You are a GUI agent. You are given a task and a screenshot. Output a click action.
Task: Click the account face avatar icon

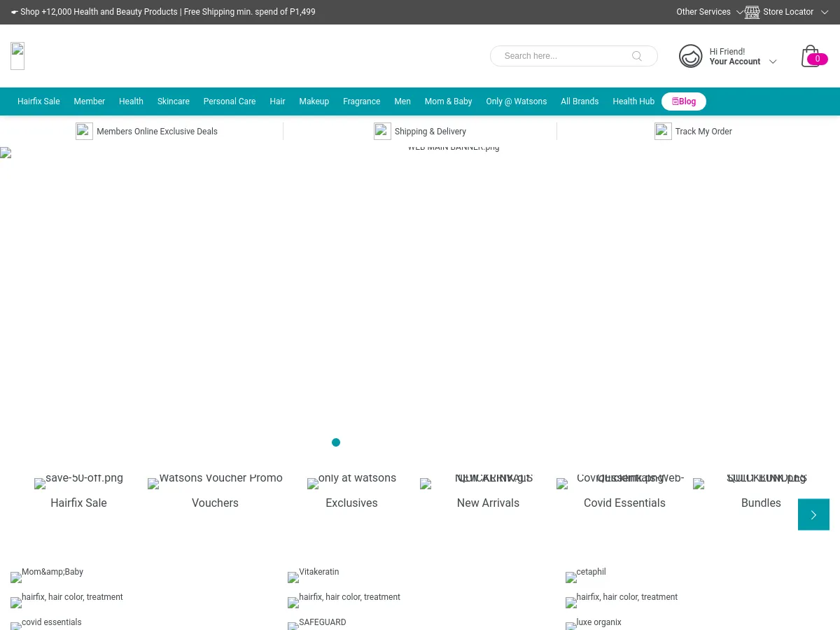pos(690,56)
